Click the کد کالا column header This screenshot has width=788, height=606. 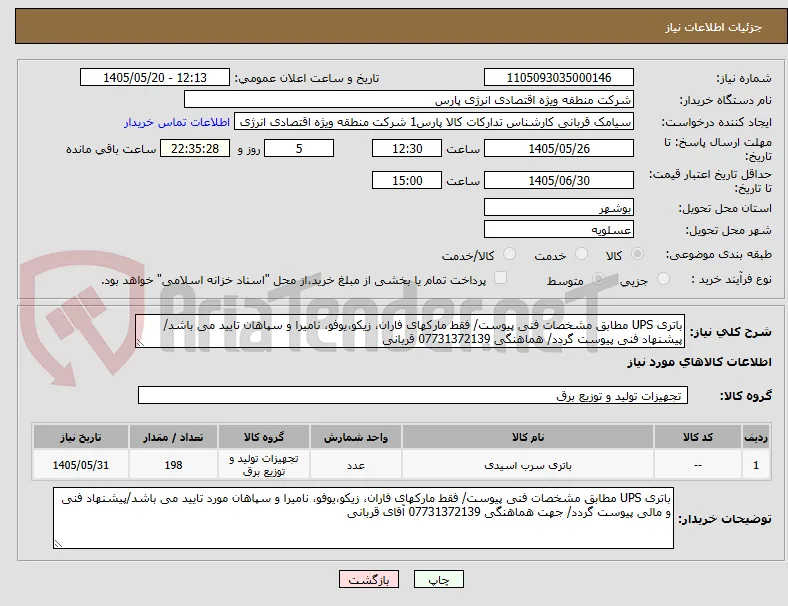tap(698, 437)
